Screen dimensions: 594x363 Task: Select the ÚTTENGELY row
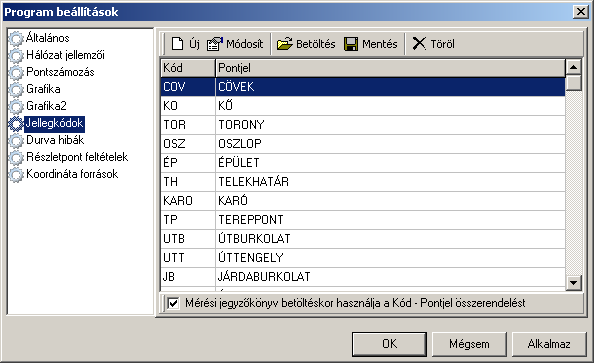[363, 258]
